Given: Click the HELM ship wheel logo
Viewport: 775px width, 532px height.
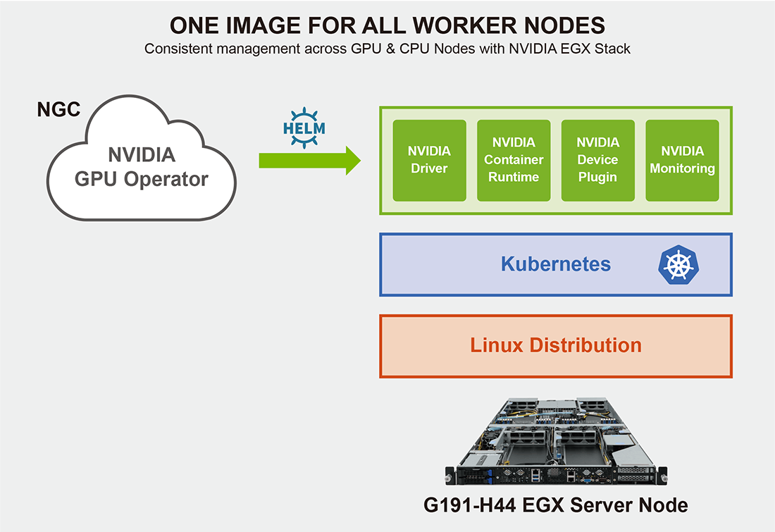Looking at the screenshot, I should 304,128.
